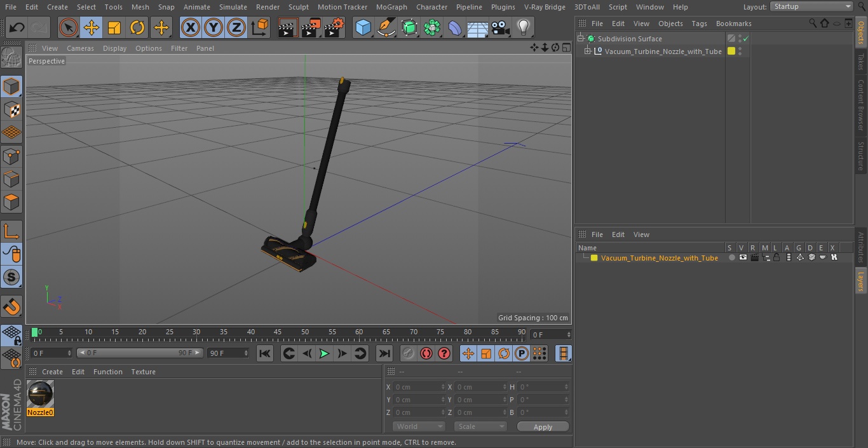
Task: Open the Scale mode dropdown
Action: click(480, 426)
